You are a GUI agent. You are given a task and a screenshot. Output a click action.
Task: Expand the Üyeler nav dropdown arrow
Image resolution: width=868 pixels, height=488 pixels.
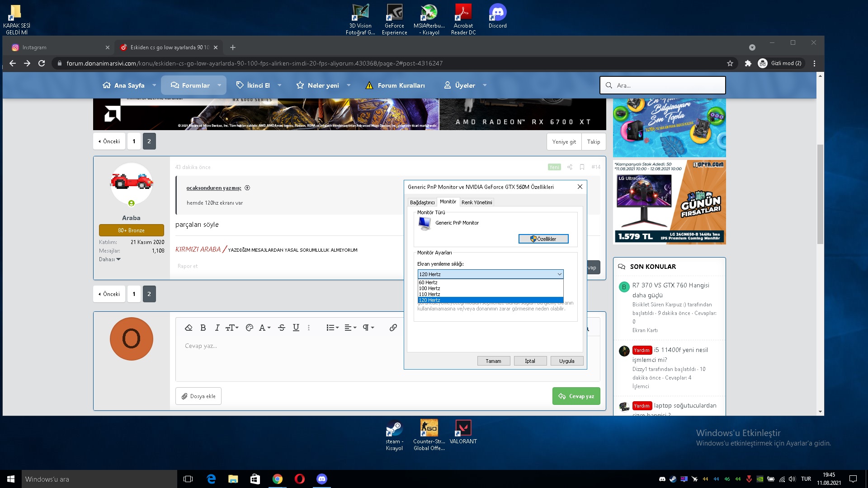485,85
